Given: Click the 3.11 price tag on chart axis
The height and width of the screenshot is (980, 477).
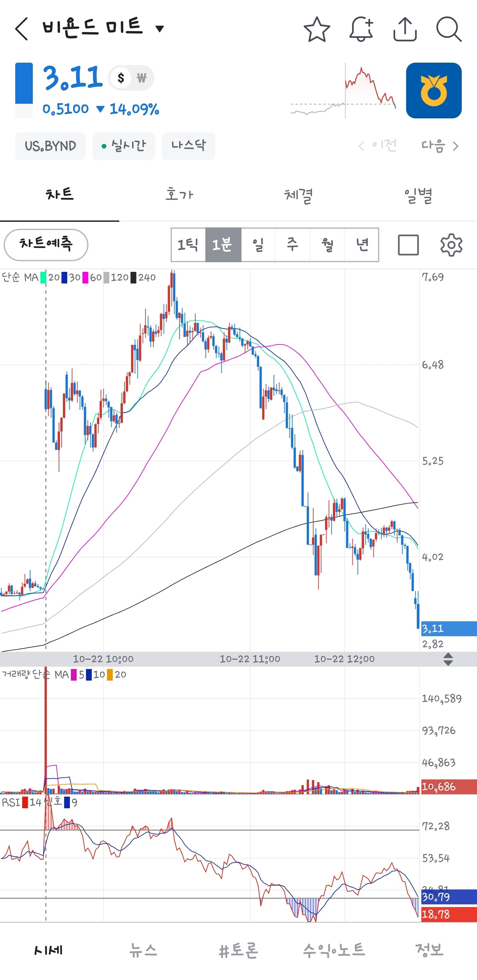Looking at the screenshot, I should pyautogui.click(x=449, y=629).
